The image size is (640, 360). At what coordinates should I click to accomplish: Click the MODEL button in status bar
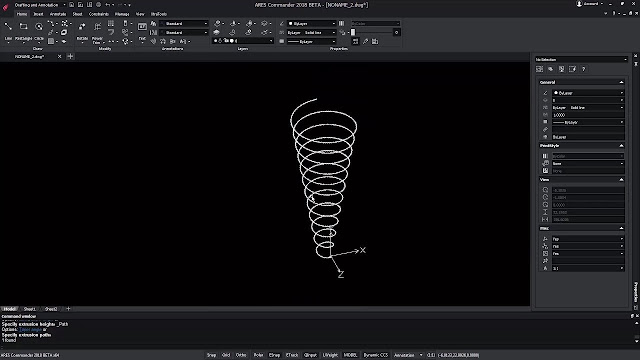click(x=350, y=355)
